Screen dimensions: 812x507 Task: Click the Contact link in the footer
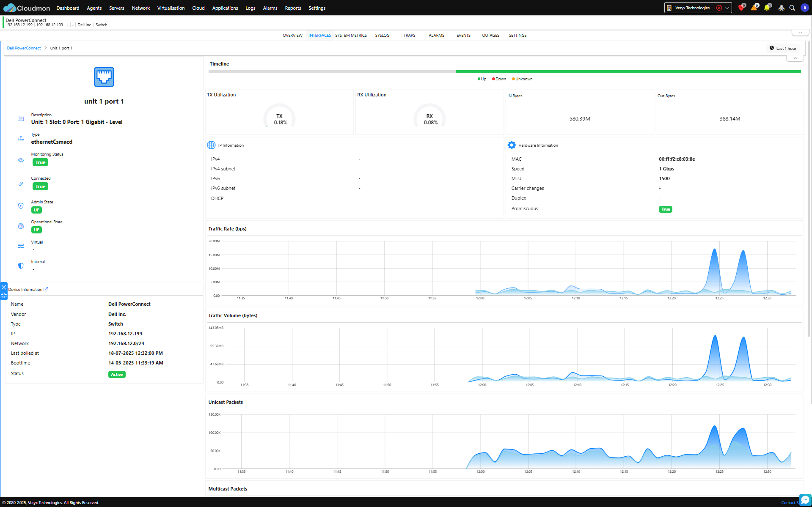click(790, 503)
